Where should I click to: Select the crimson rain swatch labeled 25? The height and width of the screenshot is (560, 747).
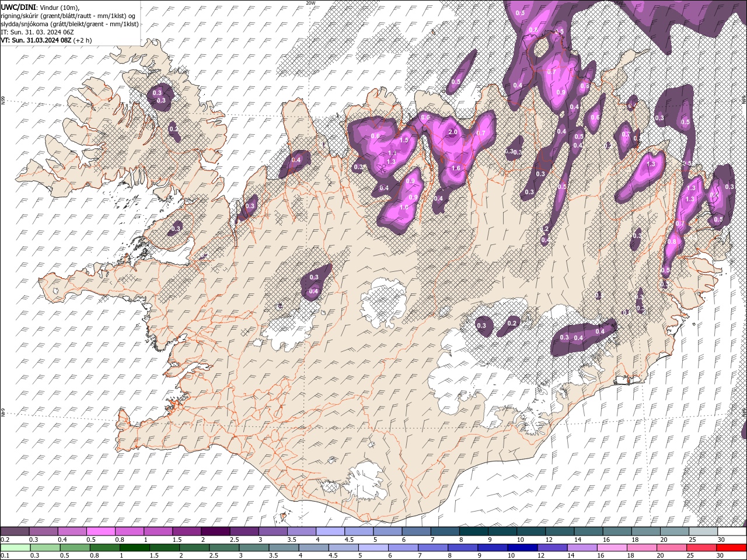pyautogui.click(x=701, y=547)
